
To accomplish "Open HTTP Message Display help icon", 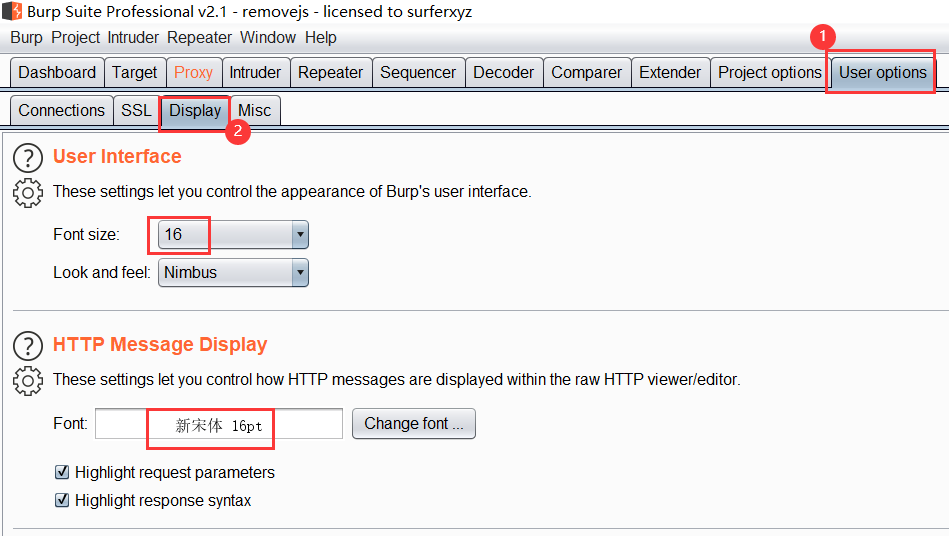I will pos(28,347).
